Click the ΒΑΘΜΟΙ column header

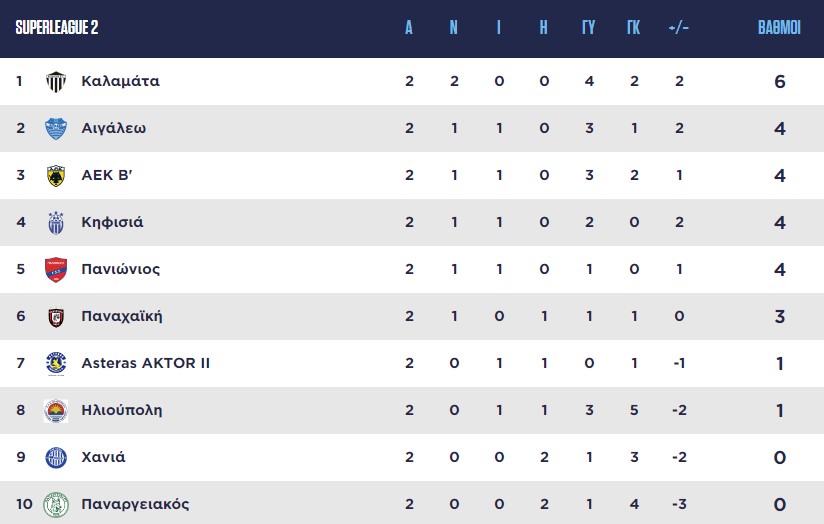pyautogui.click(x=779, y=28)
